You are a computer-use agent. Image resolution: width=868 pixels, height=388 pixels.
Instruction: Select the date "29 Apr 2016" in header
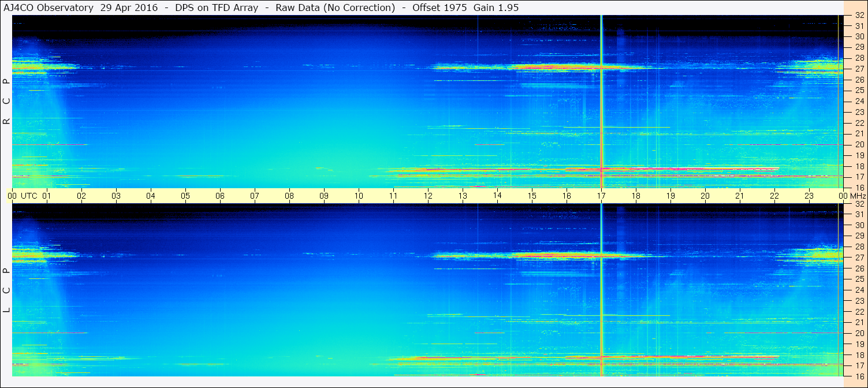[x=129, y=8]
